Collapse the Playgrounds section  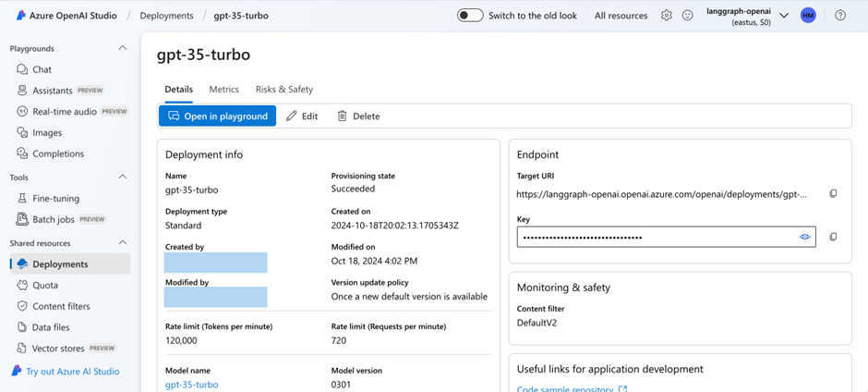pyautogui.click(x=123, y=48)
